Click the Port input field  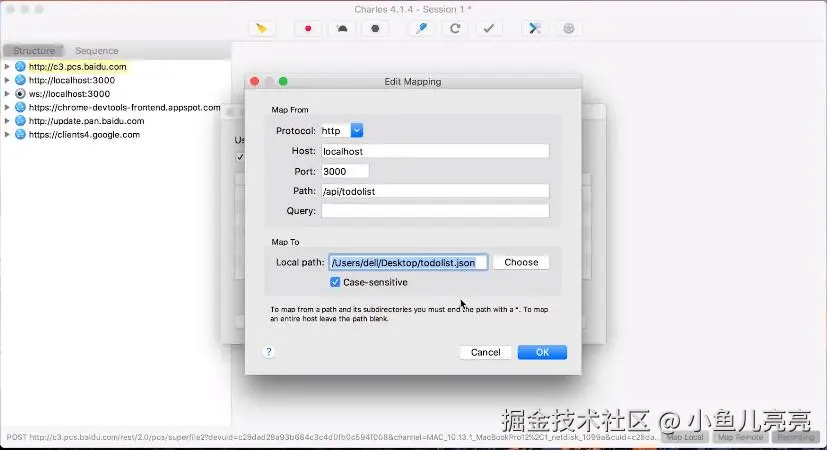pyautogui.click(x=345, y=171)
